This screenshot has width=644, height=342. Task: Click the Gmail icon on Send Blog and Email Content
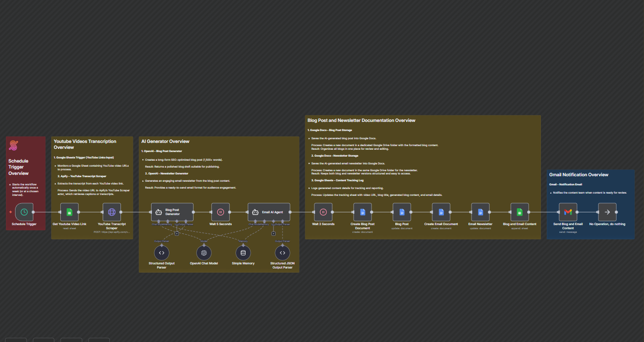tap(567, 212)
